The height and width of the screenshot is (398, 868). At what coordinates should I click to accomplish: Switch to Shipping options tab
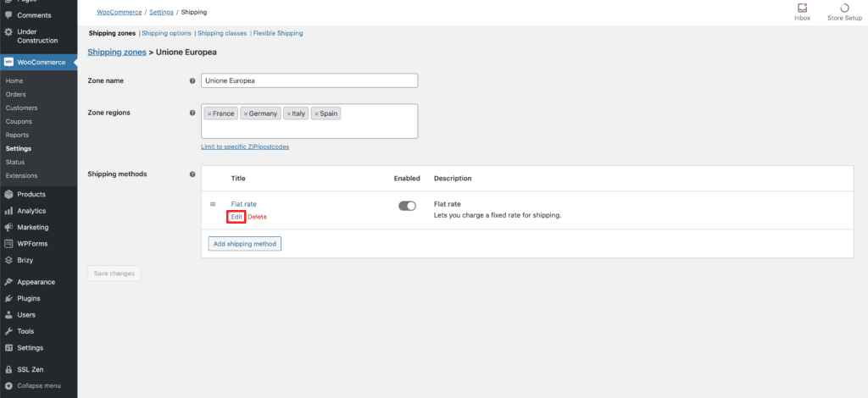point(167,33)
